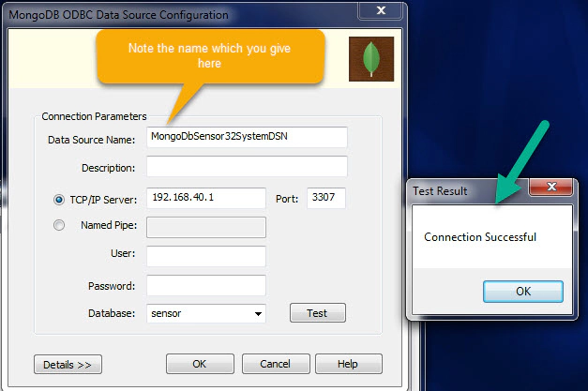
Task: Click the Test Result title text
Action: tap(440, 191)
